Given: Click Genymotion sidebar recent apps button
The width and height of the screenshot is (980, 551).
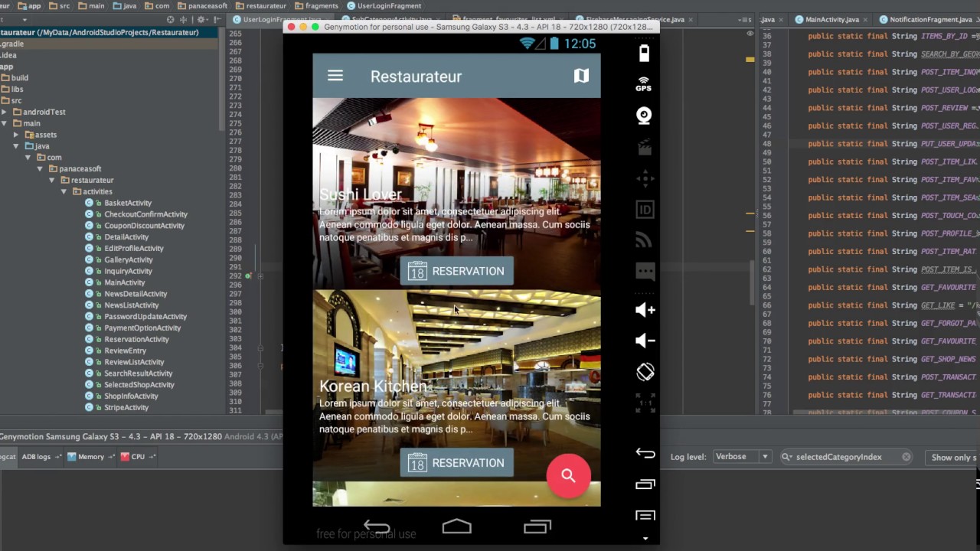Looking at the screenshot, I should pyautogui.click(x=645, y=484).
